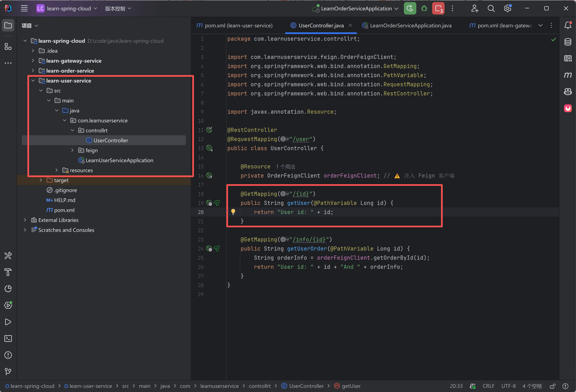The image size is (576, 392).
Task: Open the Profiler tool window icon
Action: point(8,289)
